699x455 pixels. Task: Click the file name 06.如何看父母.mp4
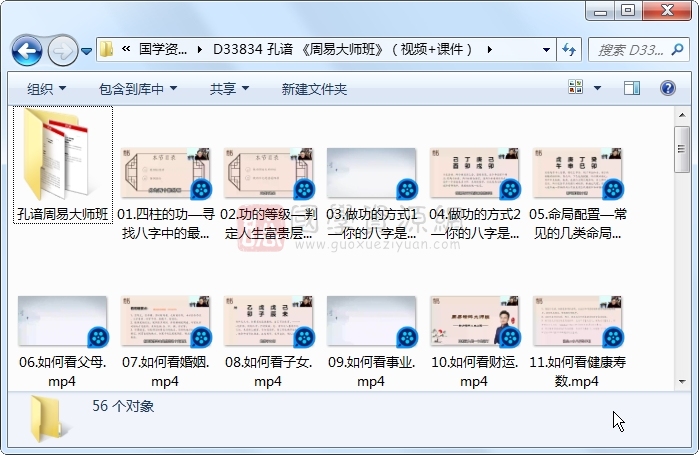[x=62, y=372]
